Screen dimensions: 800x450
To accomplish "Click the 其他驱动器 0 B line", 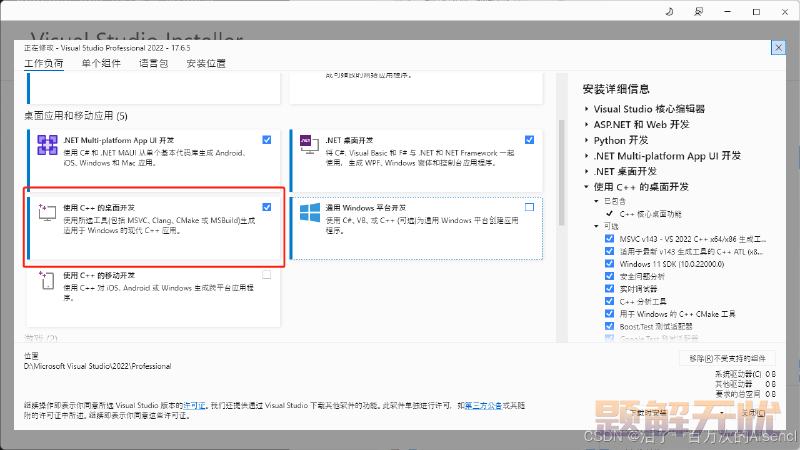I will [x=745, y=384].
